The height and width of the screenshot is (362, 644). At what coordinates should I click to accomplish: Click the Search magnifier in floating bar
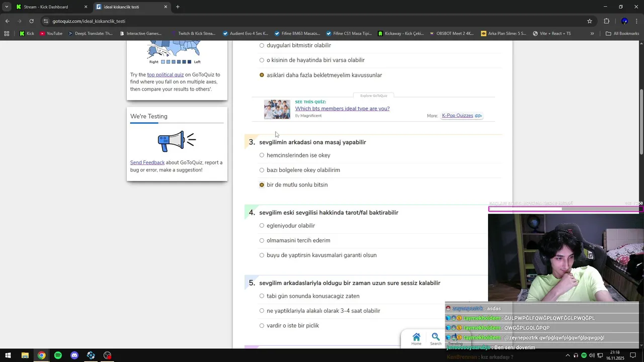click(x=436, y=339)
